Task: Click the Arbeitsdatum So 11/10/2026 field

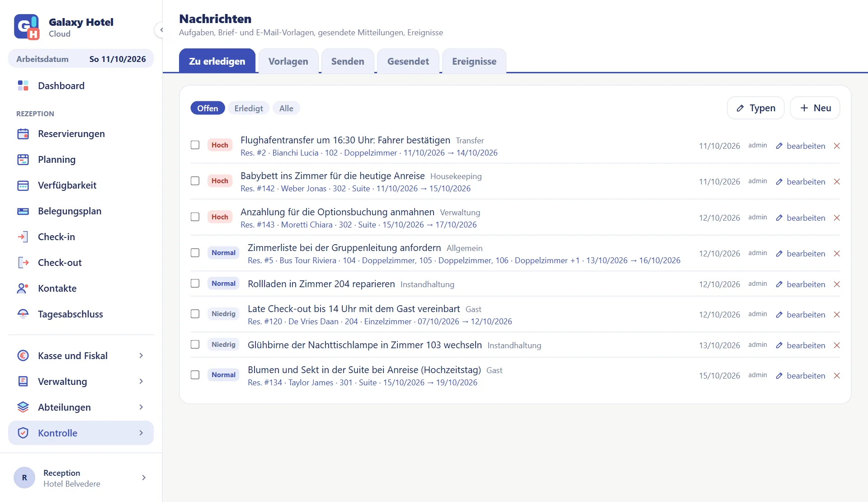Action: (81, 59)
